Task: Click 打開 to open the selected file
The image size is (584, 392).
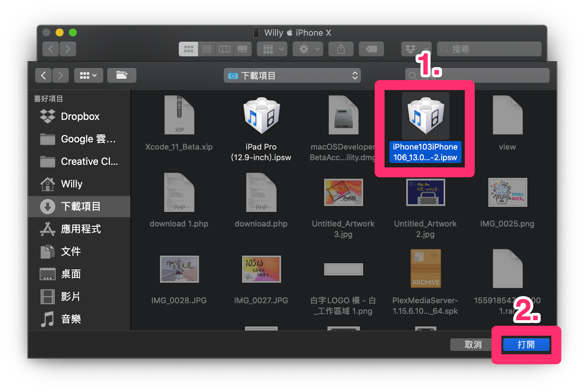Action: pos(526,345)
